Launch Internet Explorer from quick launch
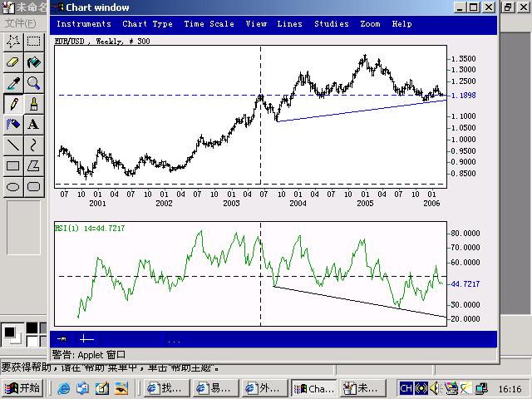The image size is (532, 399). pyautogui.click(x=64, y=388)
